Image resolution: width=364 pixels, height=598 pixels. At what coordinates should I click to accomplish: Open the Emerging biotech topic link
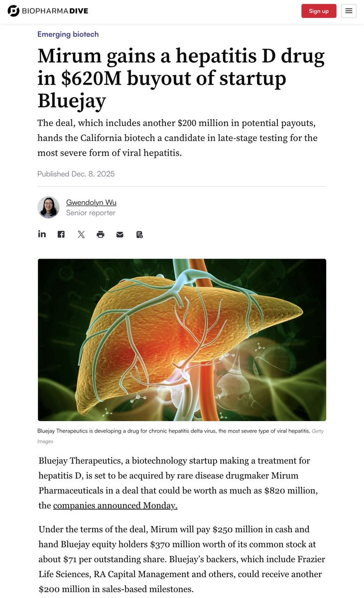tap(68, 34)
